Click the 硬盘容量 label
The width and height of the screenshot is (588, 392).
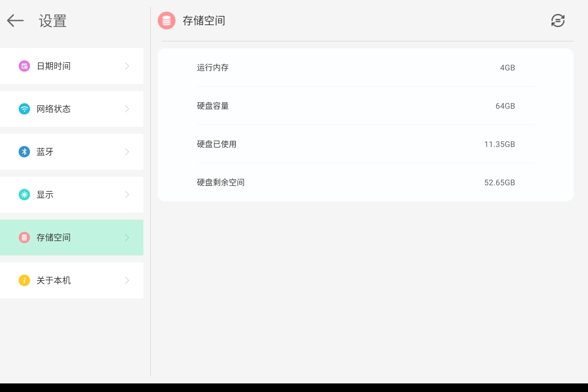point(213,106)
